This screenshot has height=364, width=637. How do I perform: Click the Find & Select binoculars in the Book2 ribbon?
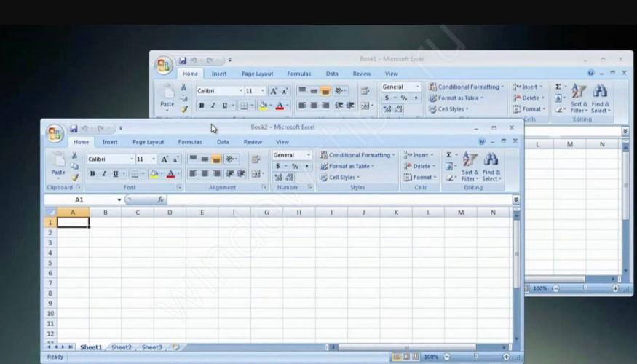[x=491, y=160]
